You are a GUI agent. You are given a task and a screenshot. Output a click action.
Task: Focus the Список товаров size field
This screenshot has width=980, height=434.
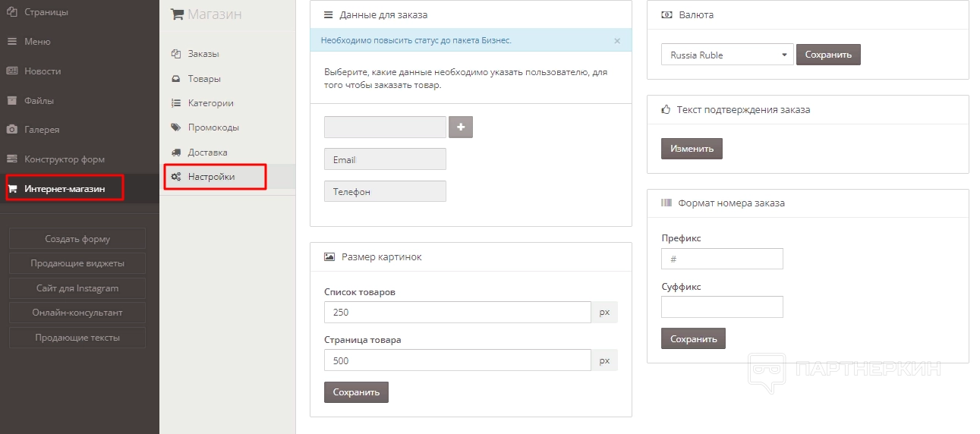click(457, 313)
